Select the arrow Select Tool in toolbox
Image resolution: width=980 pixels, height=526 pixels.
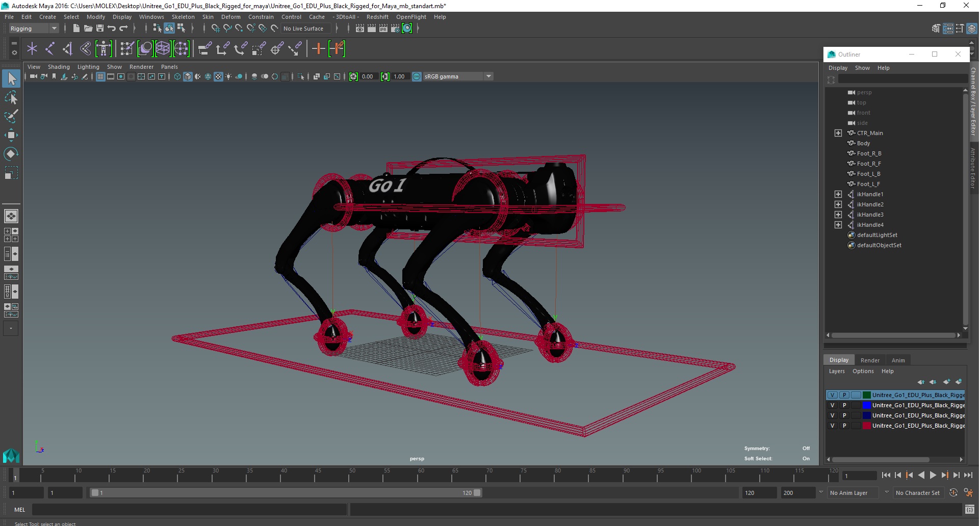(x=11, y=78)
